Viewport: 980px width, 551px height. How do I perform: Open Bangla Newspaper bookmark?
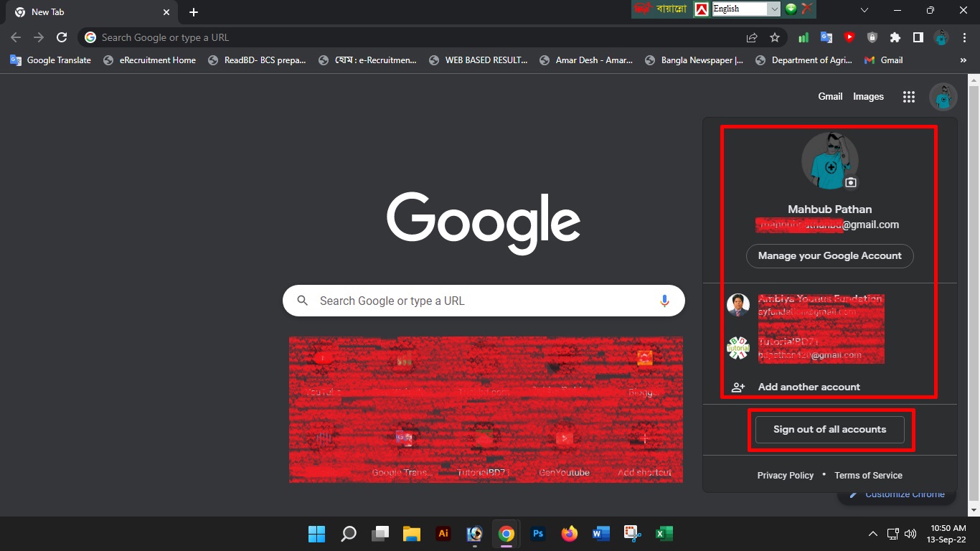pyautogui.click(x=694, y=60)
